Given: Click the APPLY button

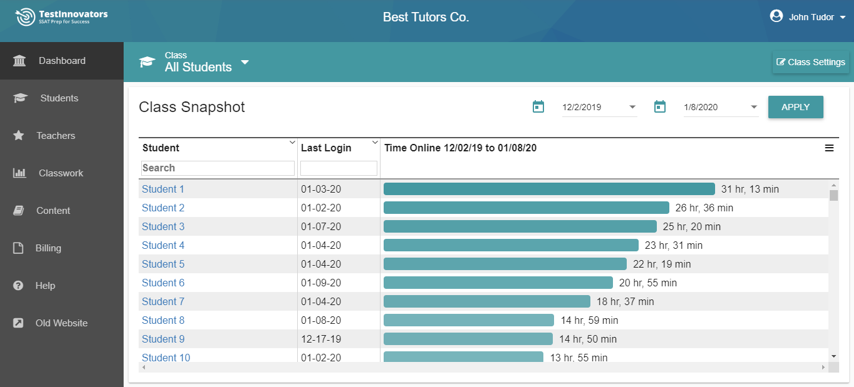Looking at the screenshot, I should click(796, 107).
